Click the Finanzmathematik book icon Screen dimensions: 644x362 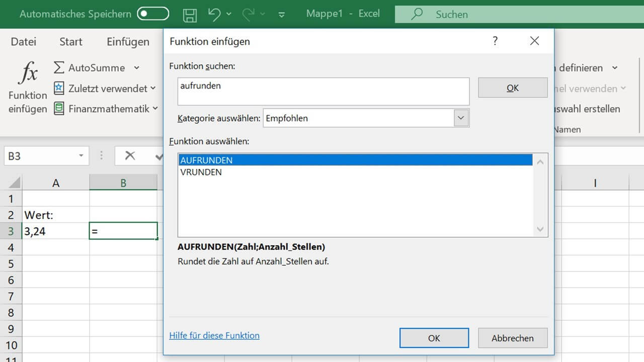point(59,109)
